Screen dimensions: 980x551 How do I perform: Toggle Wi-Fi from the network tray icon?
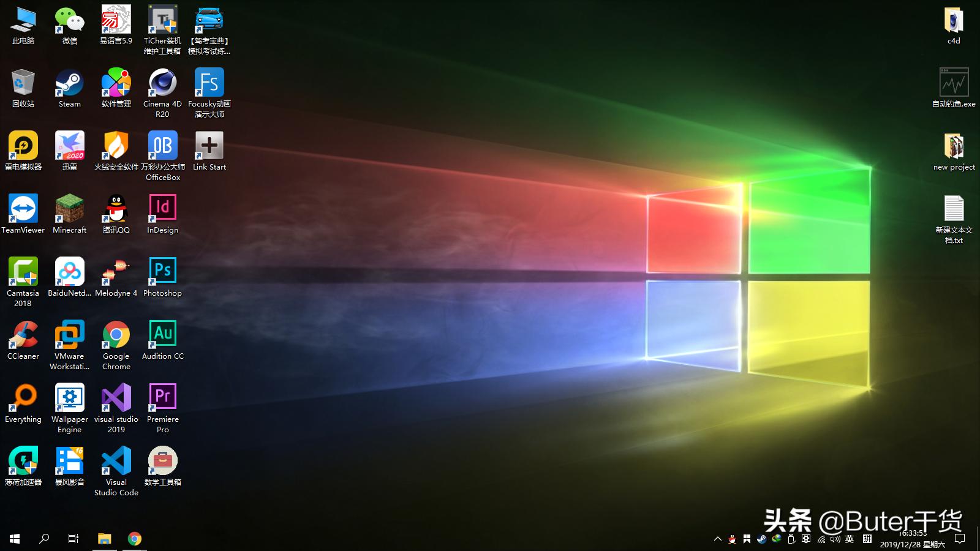pyautogui.click(x=820, y=539)
